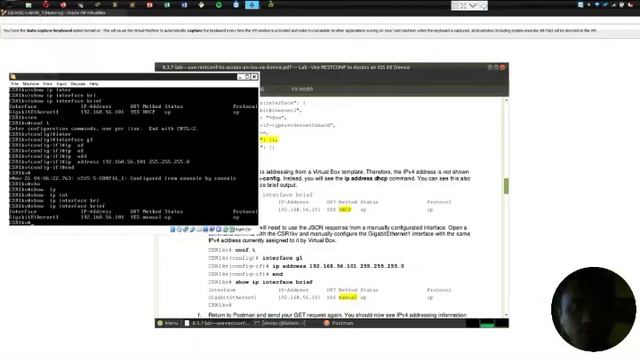Open the Devices menu in VM console window
The height and width of the screenshot is (360, 640).
coord(78,84)
